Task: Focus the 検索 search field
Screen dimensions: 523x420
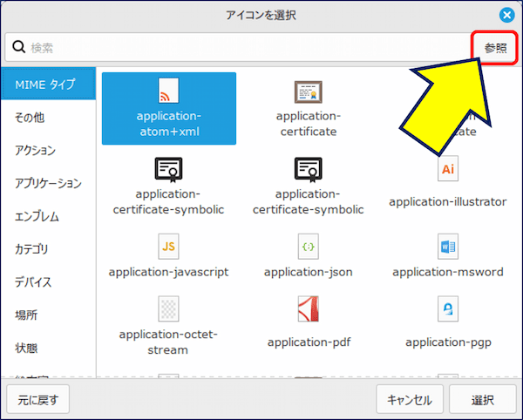Action: pos(244,48)
